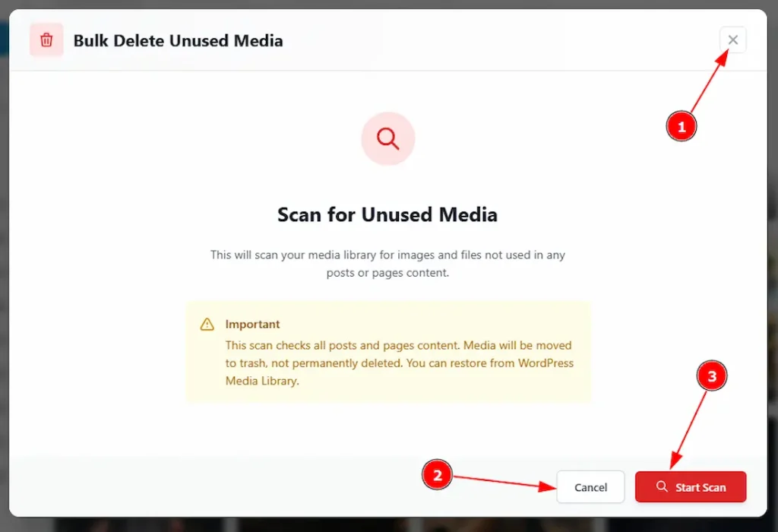
Task: Cancel the unused media scan dialog
Action: tap(590, 487)
